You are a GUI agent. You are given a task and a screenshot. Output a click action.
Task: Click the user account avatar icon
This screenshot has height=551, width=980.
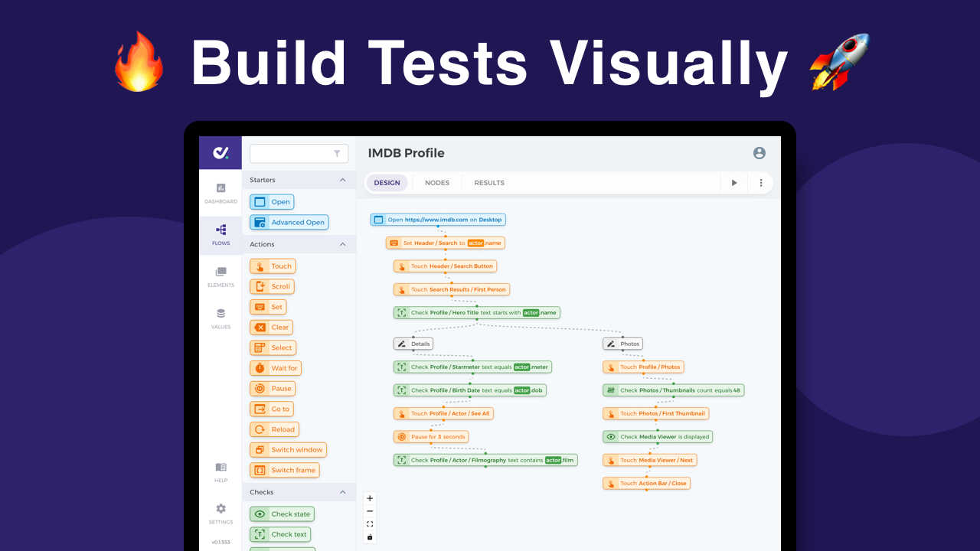tap(759, 153)
